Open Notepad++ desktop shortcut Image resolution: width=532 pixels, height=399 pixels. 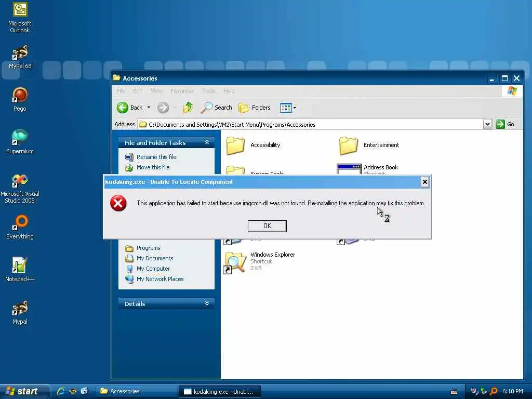coord(20,270)
